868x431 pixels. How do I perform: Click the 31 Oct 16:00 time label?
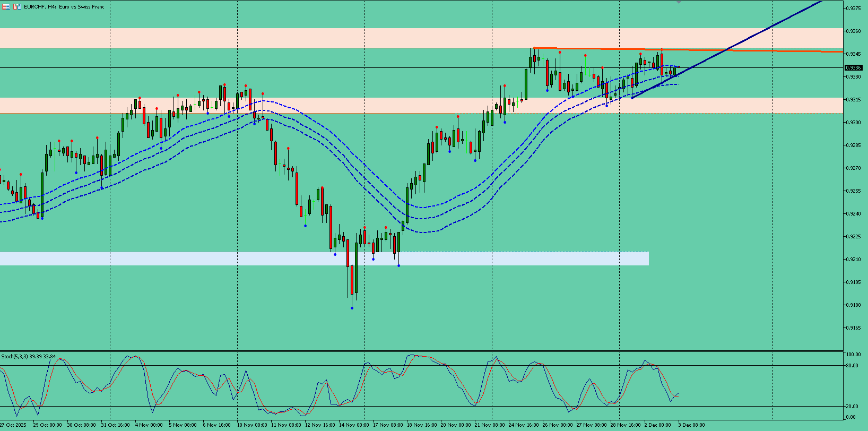coord(115,425)
